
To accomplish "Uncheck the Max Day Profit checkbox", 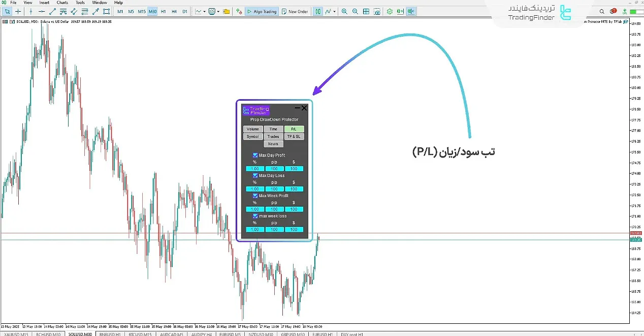I will [x=255, y=156].
